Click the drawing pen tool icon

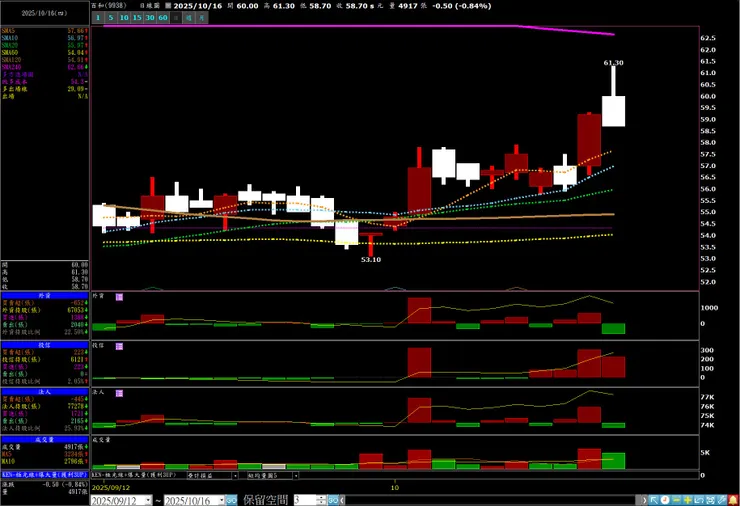722,500
